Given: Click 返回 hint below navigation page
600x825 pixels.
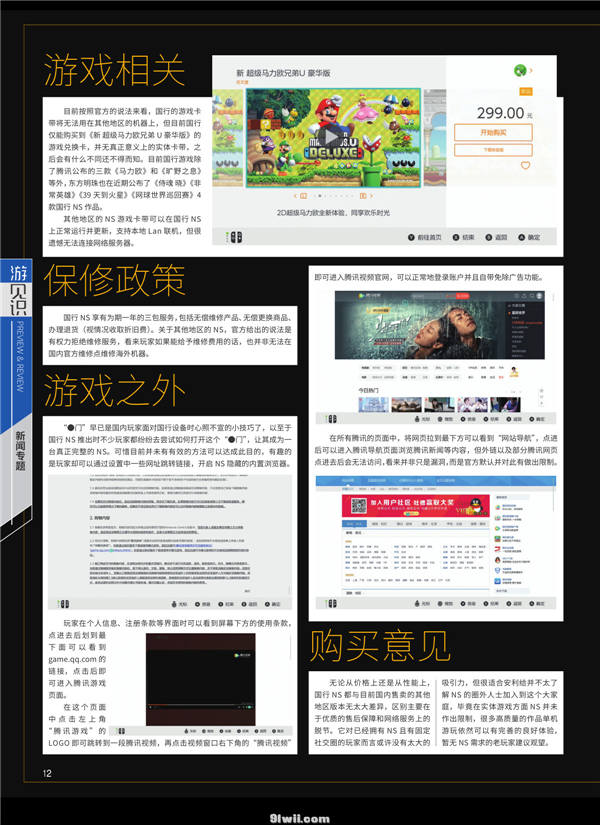Looking at the screenshot, I should click(x=513, y=603).
